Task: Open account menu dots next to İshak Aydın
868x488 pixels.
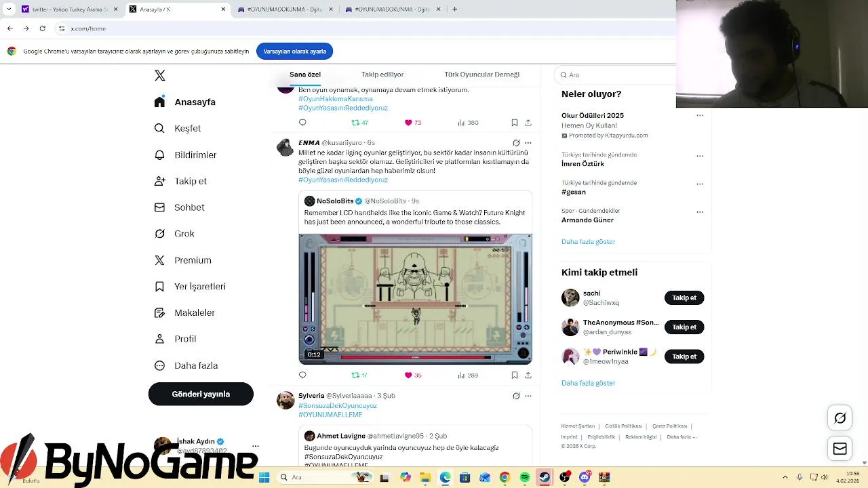Action: 255,446
